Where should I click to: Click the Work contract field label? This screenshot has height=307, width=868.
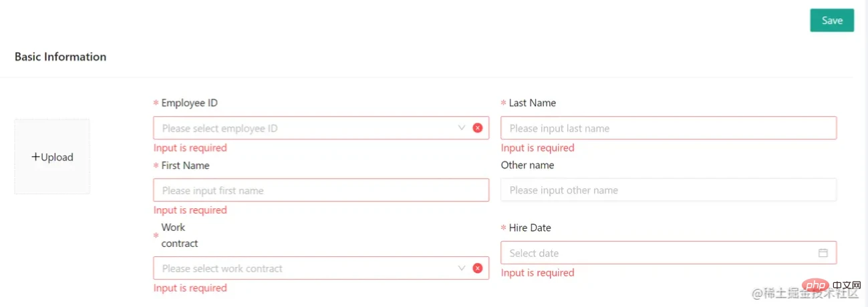tap(180, 236)
